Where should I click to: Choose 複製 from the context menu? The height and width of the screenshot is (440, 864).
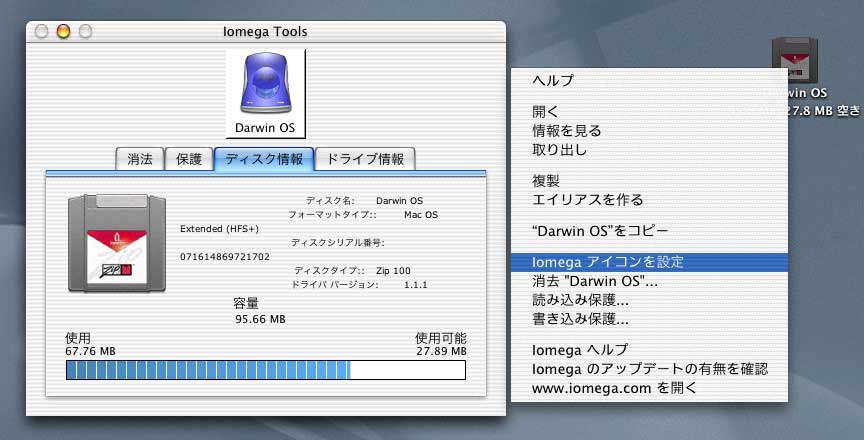[649, 181]
